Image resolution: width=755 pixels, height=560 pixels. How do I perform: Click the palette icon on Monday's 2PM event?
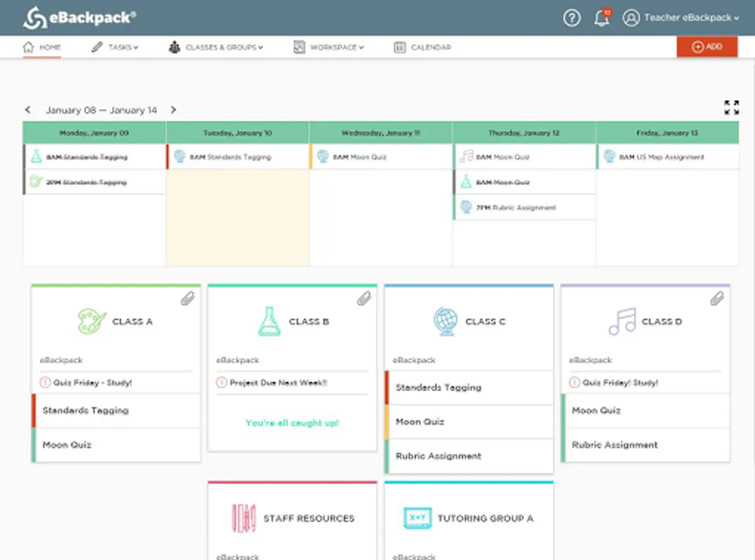click(x=36, y=182)
